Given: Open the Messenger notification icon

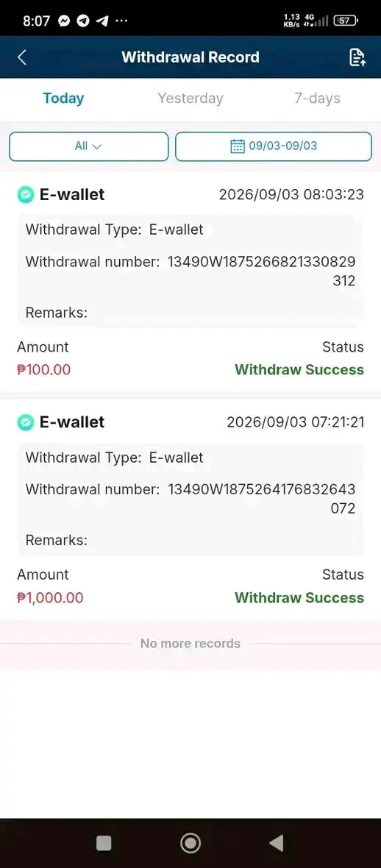Looking at the screenshot, I should point(64,21).
